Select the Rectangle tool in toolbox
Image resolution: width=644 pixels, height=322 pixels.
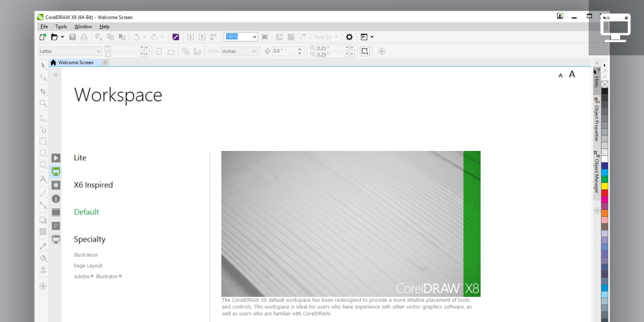click(x=43, y=142)
